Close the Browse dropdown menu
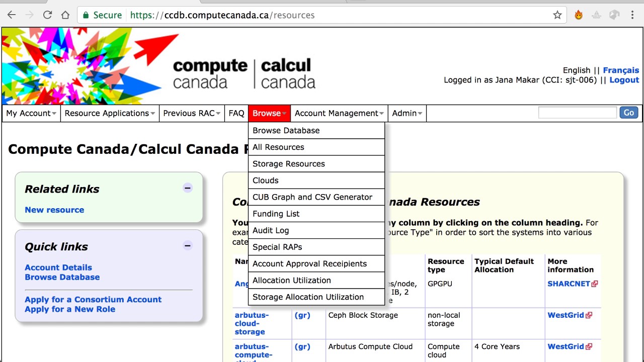The height and width of the screenshot is (362, 644). [270, 113]
